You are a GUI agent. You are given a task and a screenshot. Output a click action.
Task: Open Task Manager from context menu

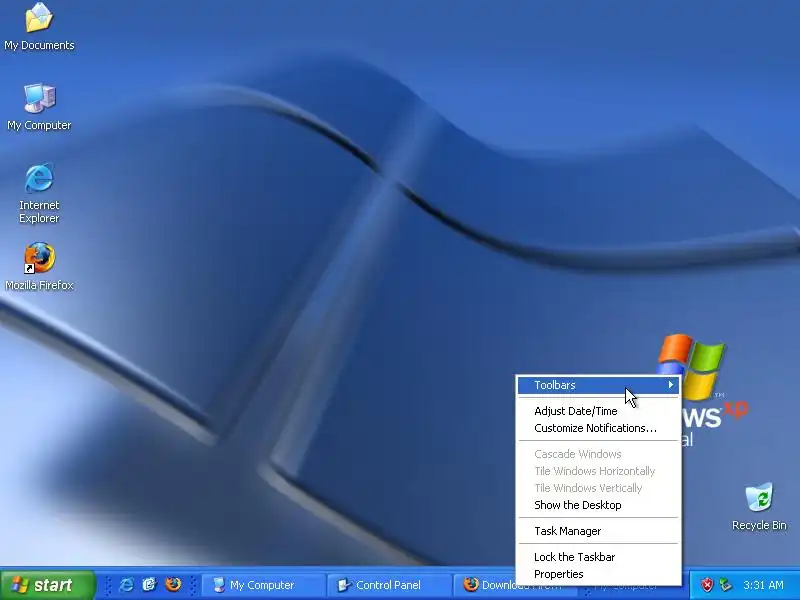tap(598, 531)
